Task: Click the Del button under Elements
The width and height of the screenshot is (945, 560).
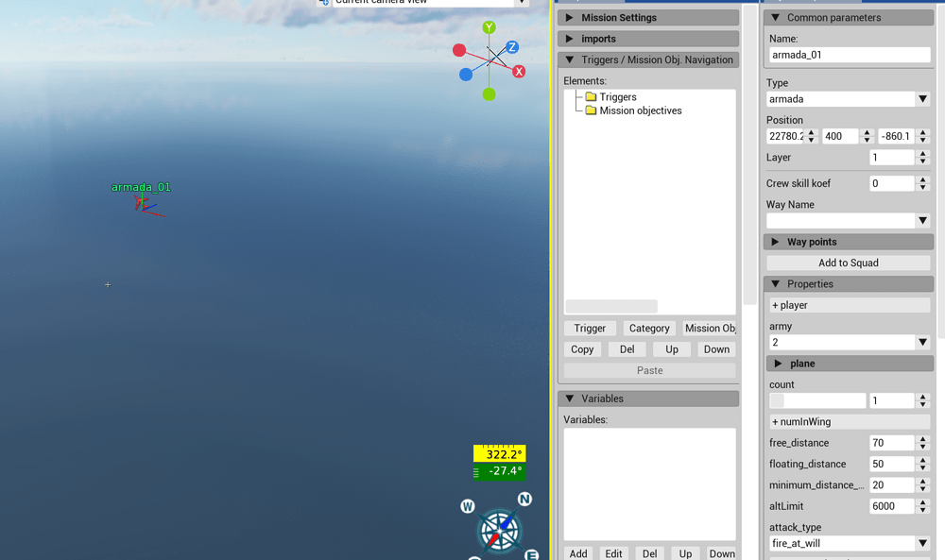Action: coord(627,349)
